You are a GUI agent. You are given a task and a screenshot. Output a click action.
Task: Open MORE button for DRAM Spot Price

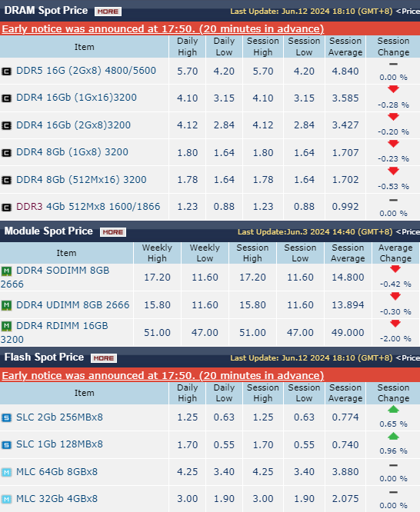(108, 12)
